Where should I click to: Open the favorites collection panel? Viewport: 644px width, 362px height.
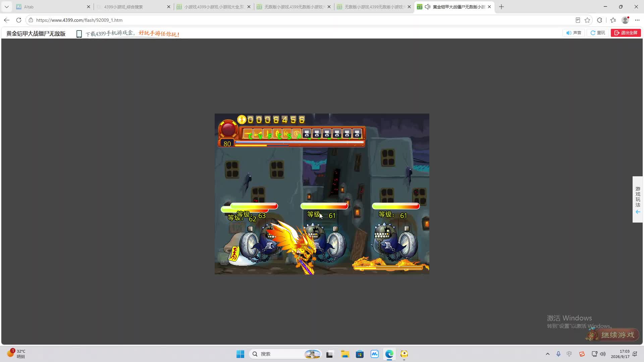[x=613, y=20]
